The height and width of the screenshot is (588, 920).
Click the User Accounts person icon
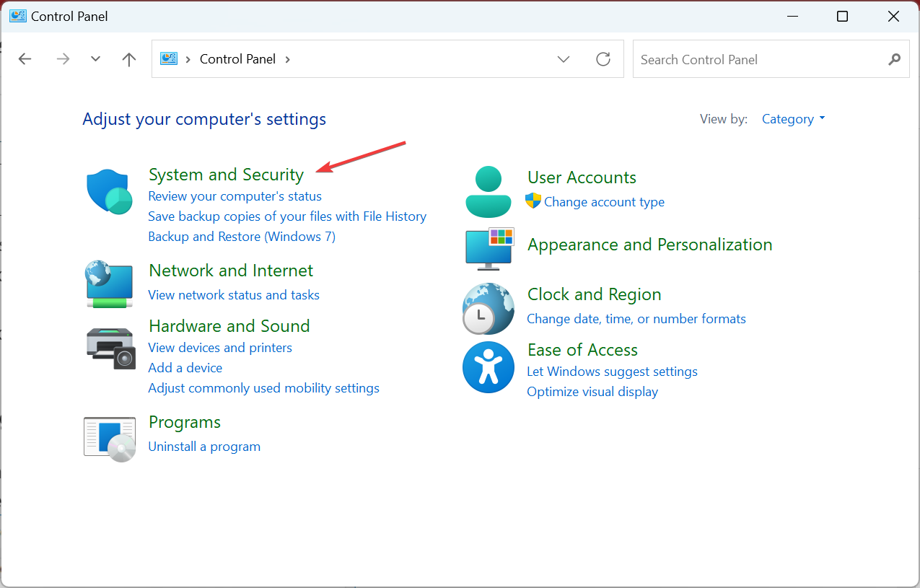pos(489,192)
